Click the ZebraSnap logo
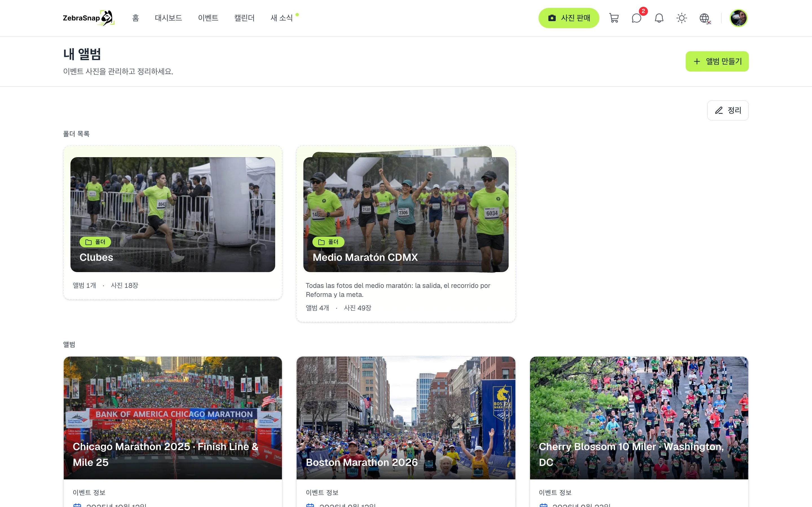This screenshot has width=812, height=507. [89, 18]
